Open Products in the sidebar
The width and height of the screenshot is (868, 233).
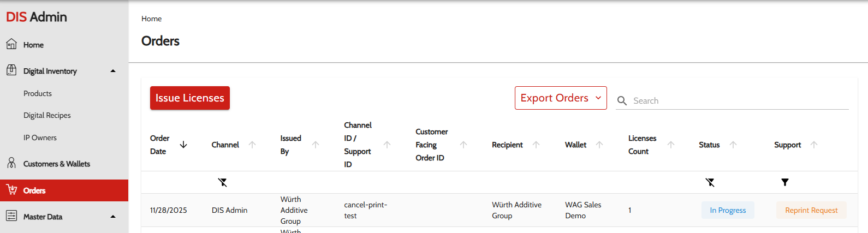click(x=38, y=93)
